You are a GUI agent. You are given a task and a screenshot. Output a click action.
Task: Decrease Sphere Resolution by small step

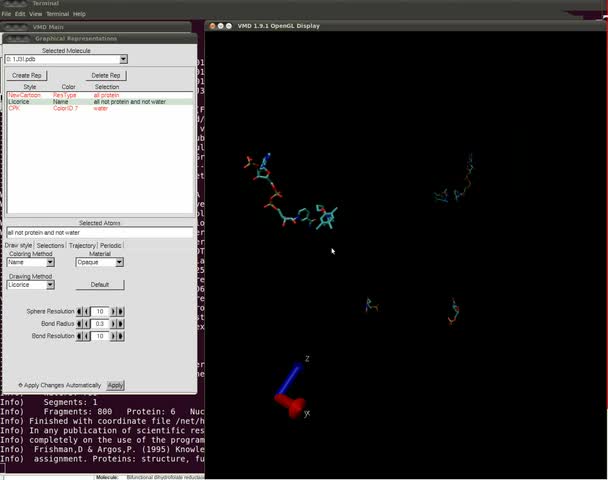[87, 311]
